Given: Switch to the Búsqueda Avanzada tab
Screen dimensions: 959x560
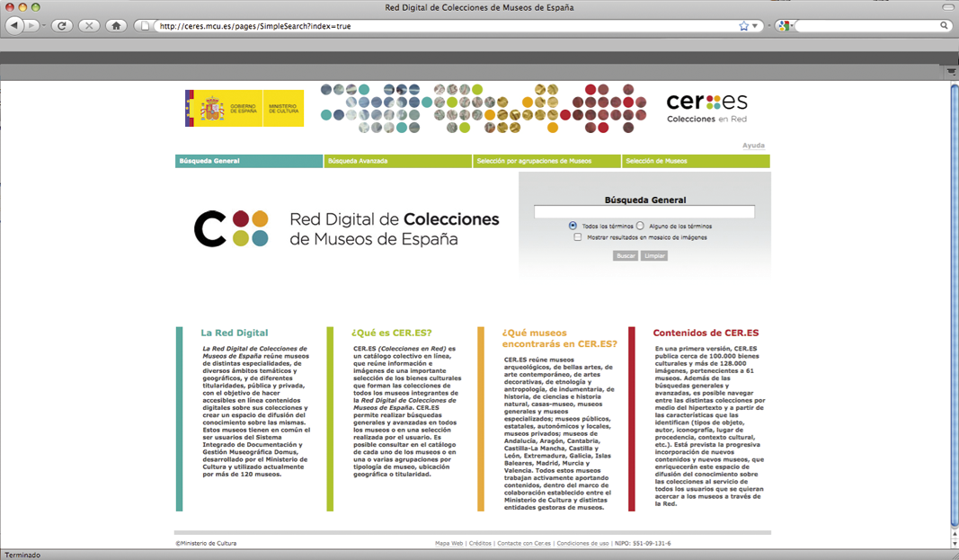Looking at the screenshot, I should 397,161.
